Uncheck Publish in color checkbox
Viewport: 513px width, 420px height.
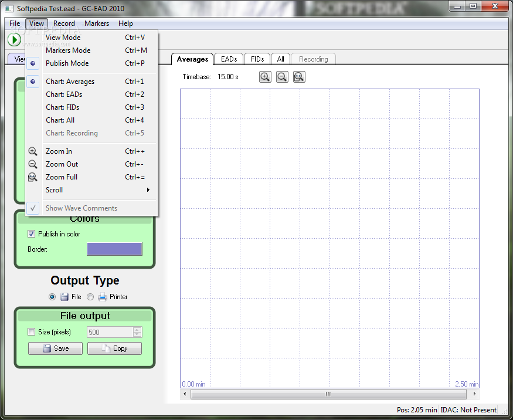pos(32,233)
